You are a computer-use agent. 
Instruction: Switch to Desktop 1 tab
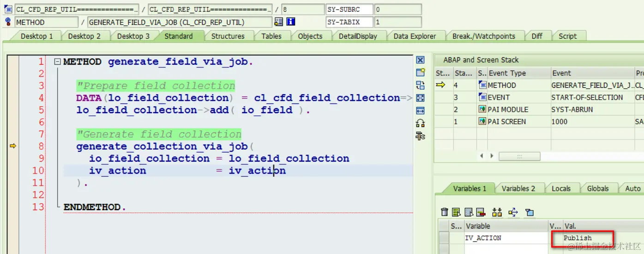tap(36, 36)
